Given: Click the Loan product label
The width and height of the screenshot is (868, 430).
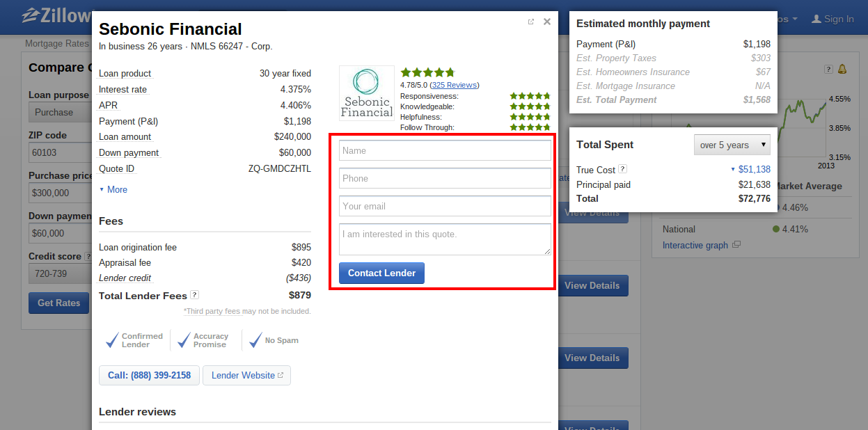Looking at the screenshot, I should (125, 73).
